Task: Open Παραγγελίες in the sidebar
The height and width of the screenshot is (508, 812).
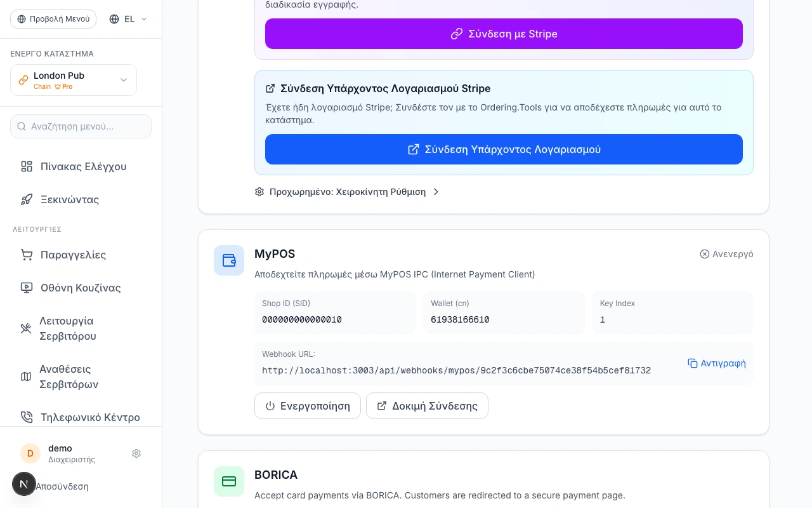Action: pos(81,255)
